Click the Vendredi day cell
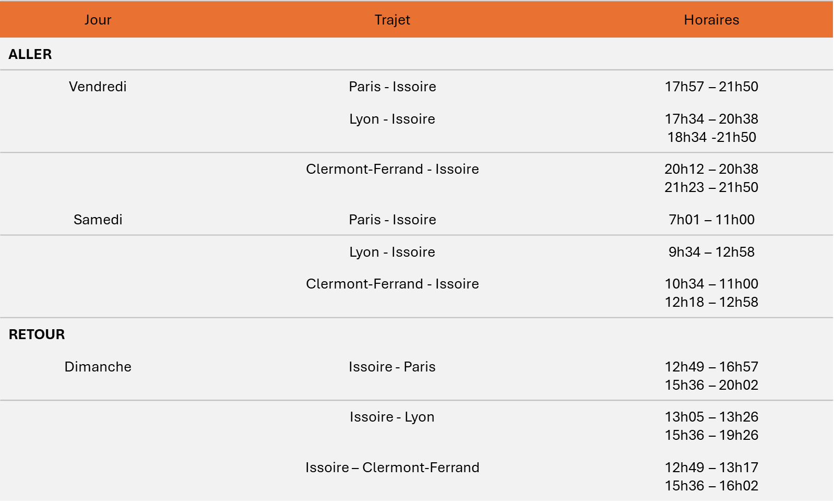Screen dimensions: 834x504 point(98,87)
